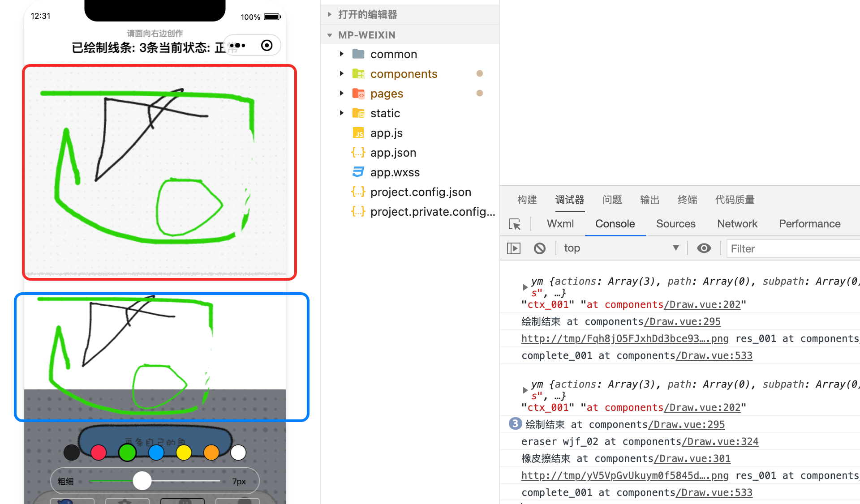Toggle the console sidebar panel icon

coord(513,248)
